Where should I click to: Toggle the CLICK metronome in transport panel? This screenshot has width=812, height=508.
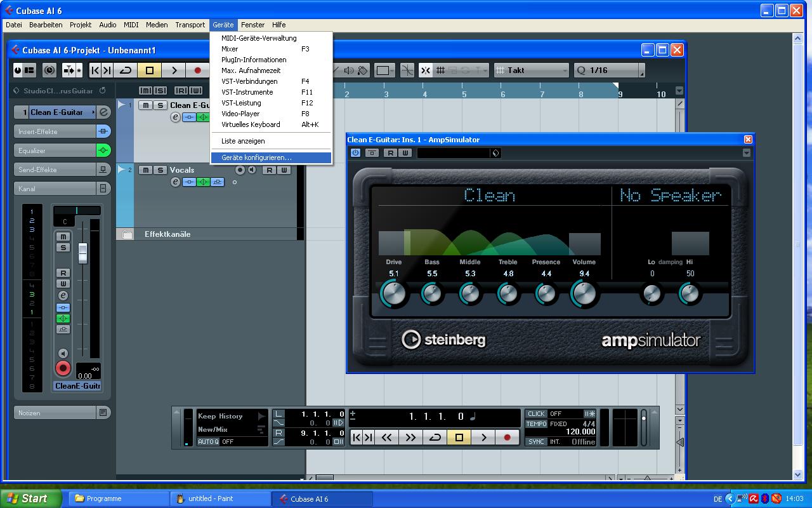(536, 414)
